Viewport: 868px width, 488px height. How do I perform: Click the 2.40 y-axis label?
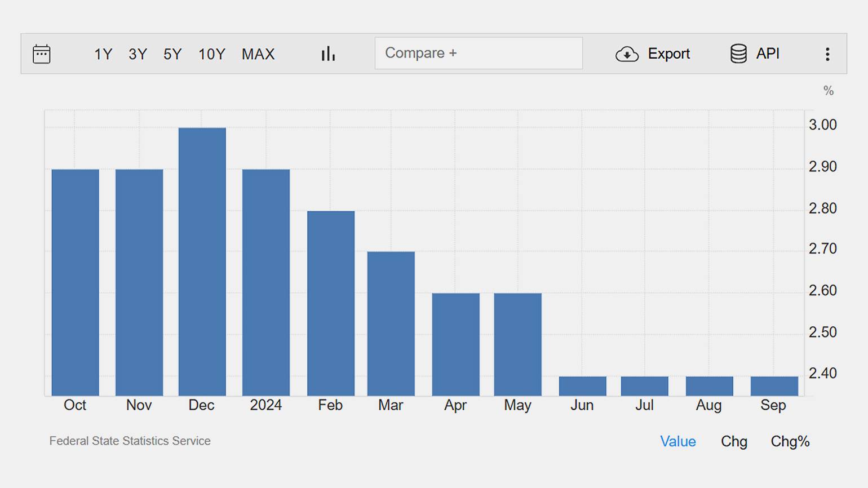coord(823,373)
